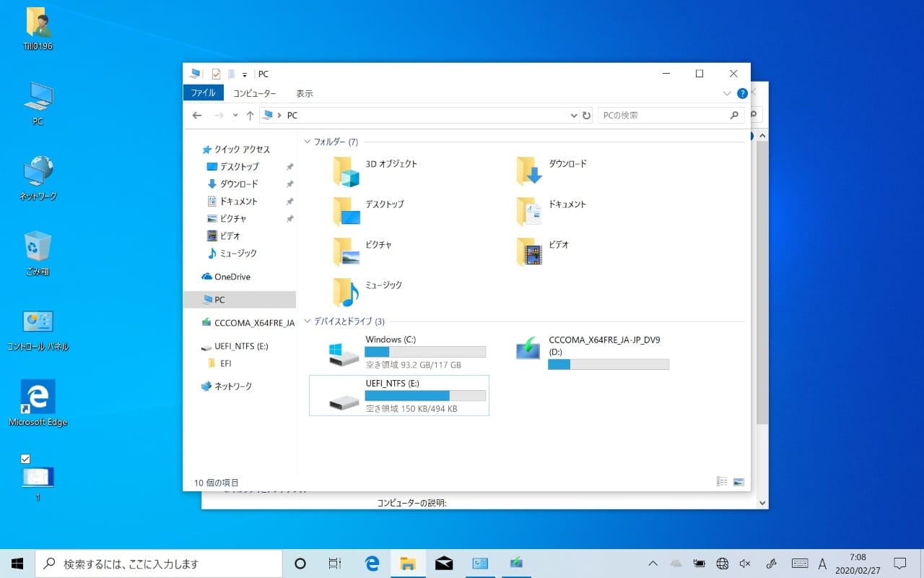
Task: Click the refresh button beside address bar
Action: pos(586,116)
